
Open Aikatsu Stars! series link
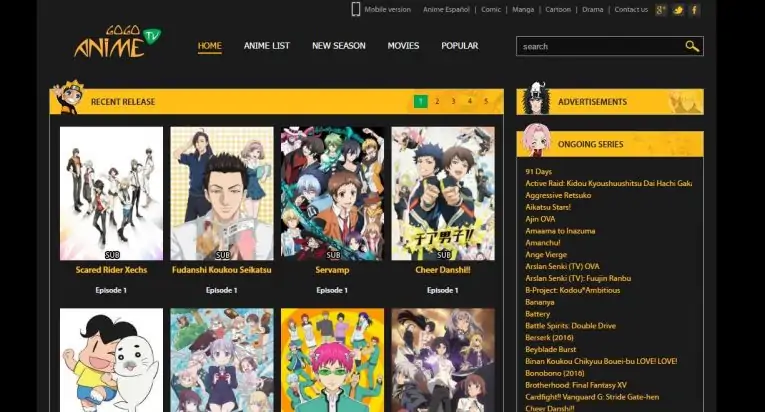[548, 207]
